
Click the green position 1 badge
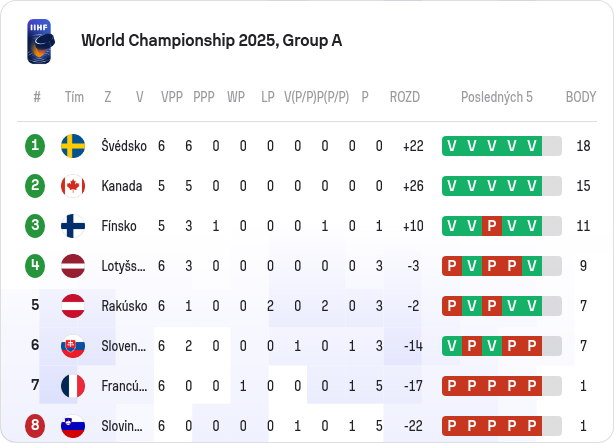[35, 146]
